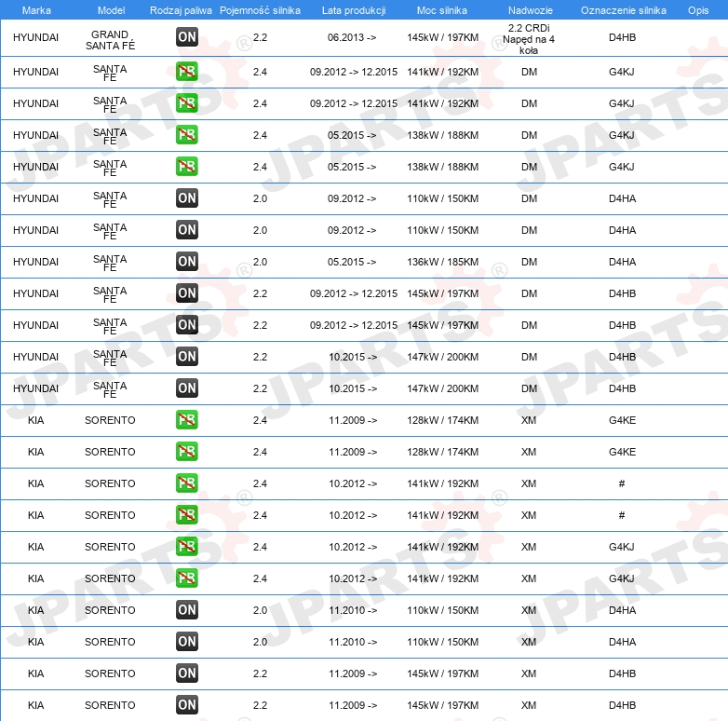This screenshot has width=728, height=721.
Task: Click 145kW / 197KM in GRAND SANTA FÉ row
Action: pos(442,37)
